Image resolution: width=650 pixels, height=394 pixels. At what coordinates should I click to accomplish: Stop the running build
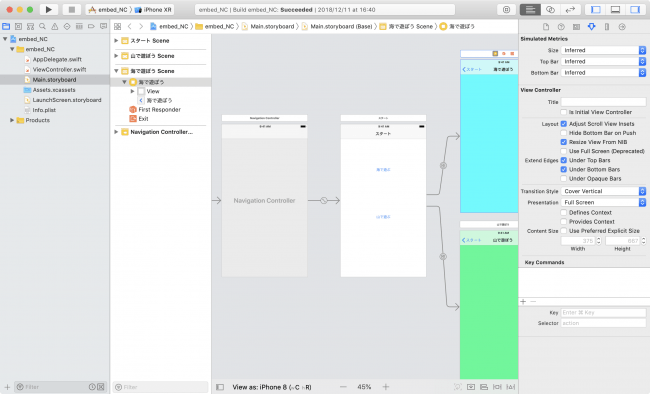coord(71,10)
